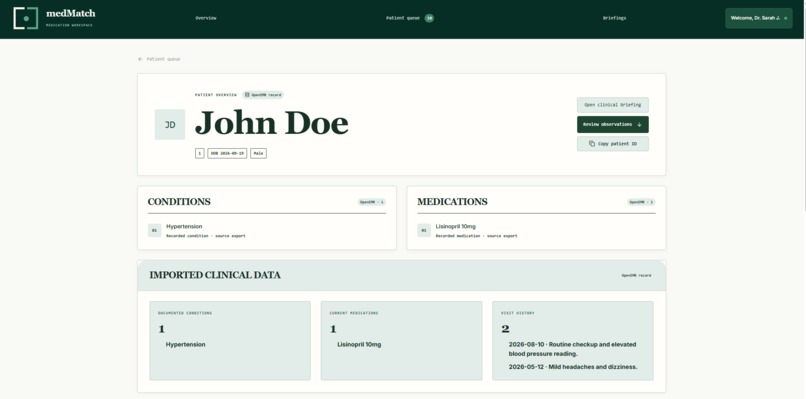Viewport: 806px width, 399px height.
Task: Open clinical briefing button
Action: coord(613,105)
